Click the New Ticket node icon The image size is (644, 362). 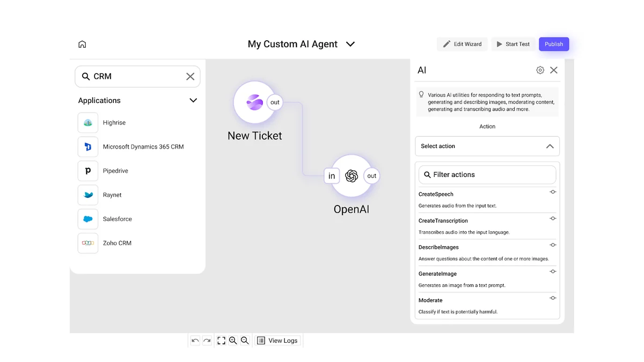pos(254,102)
